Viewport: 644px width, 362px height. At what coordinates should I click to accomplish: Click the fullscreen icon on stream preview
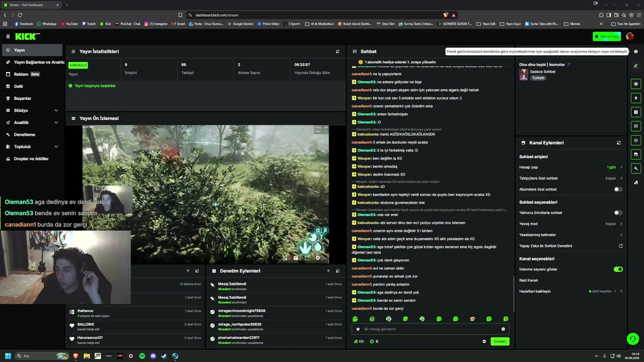(x=307, y=258)
